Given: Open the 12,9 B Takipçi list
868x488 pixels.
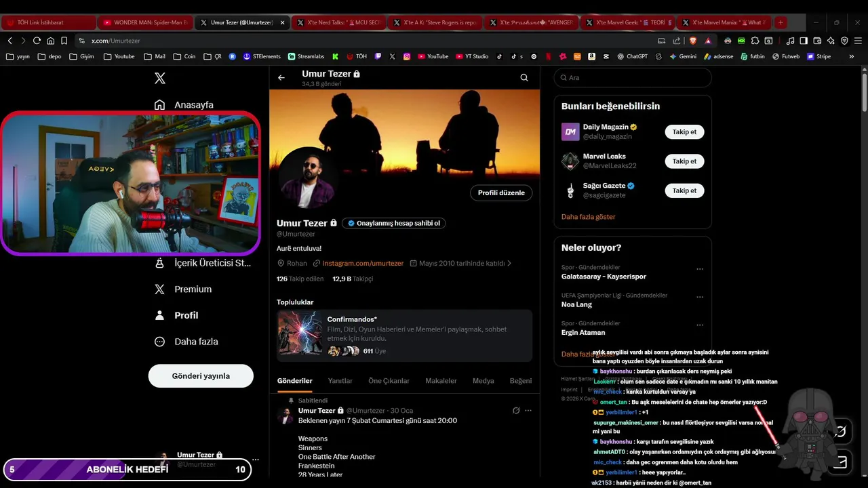Looking at the screenshot, I should click(353, 279).
